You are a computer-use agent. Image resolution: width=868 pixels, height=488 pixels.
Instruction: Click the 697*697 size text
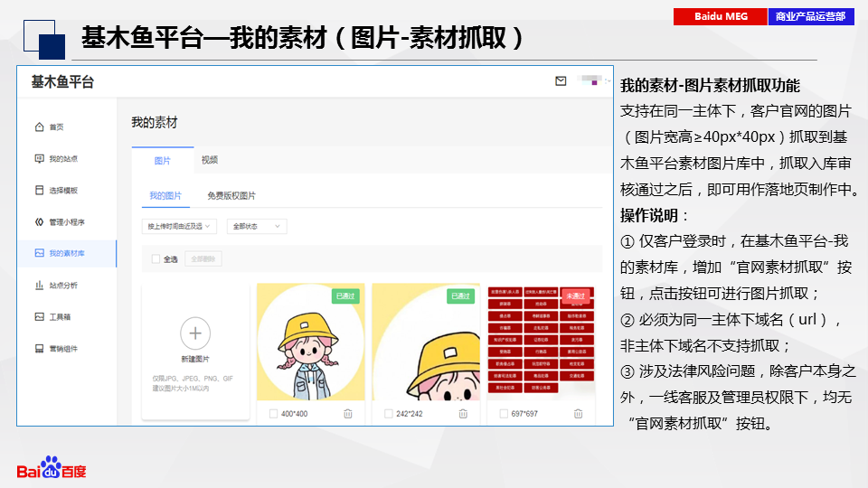(x=524, y=413)
